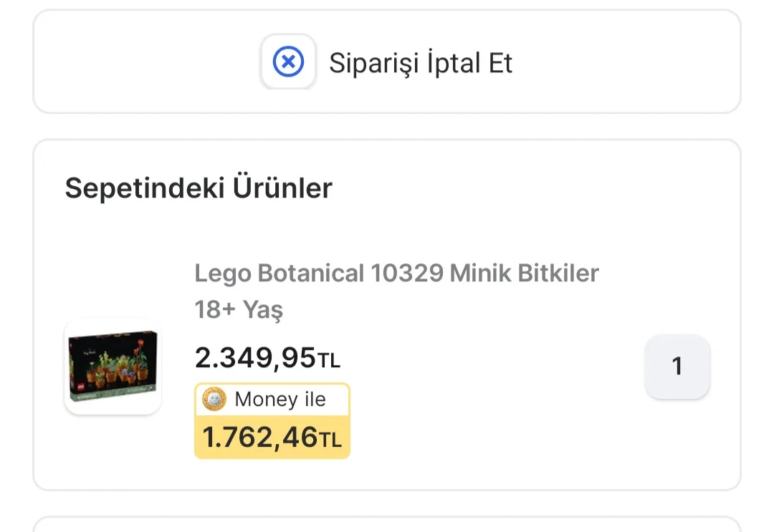
Task: Click the Money gold coin icon
Action: coord(214,399)
